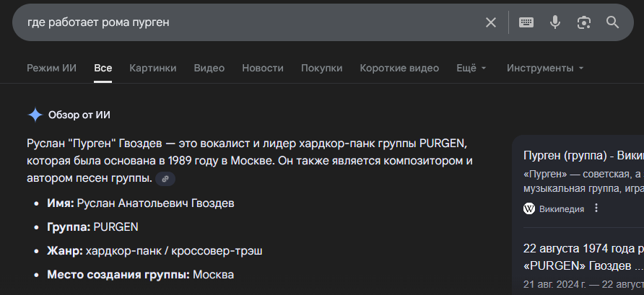
Task: Click the magnifying glass search icon
Action: (x=613, y=22)
